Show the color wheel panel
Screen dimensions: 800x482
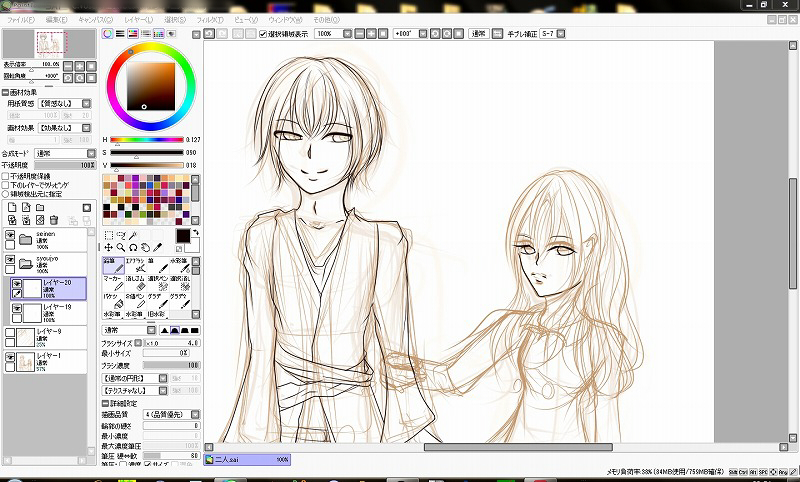[x=107, y=34]
